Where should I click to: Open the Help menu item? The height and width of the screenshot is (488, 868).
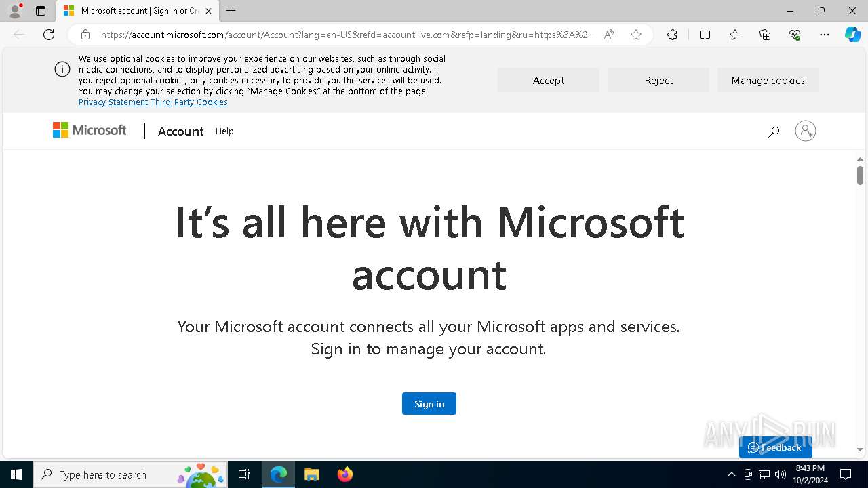point(224,131)
